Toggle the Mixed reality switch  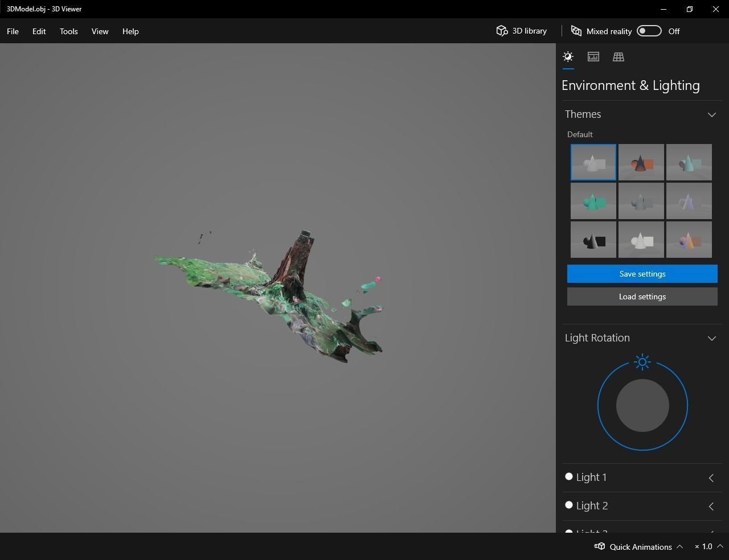[x=649, y=31]
